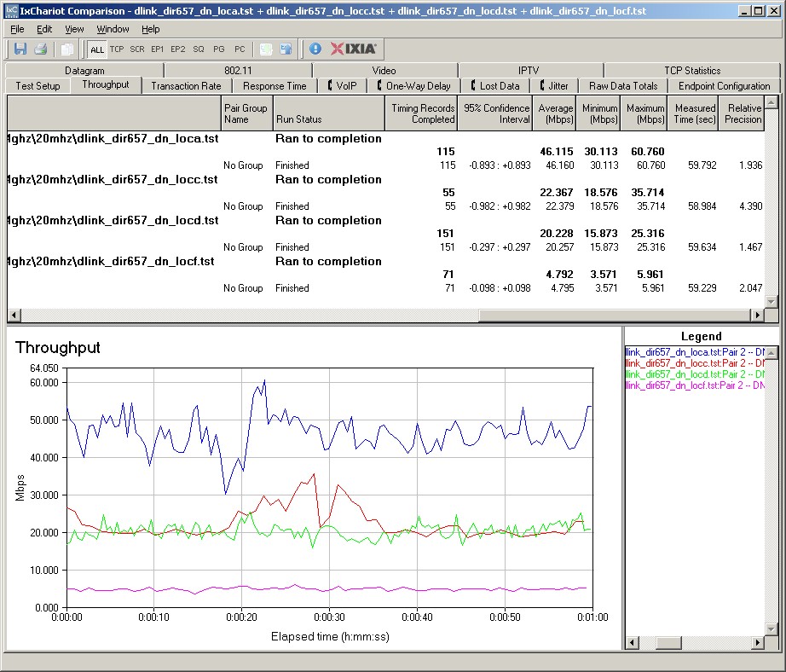
Task: Click legend panel scroll right arrow
Action: [757, 642]
